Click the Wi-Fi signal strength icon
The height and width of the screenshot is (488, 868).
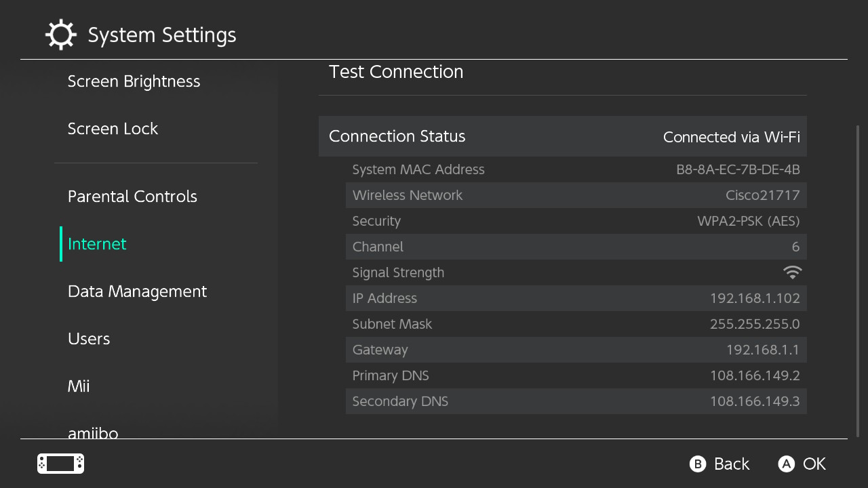pyautogui.click(x=792, y=272)
